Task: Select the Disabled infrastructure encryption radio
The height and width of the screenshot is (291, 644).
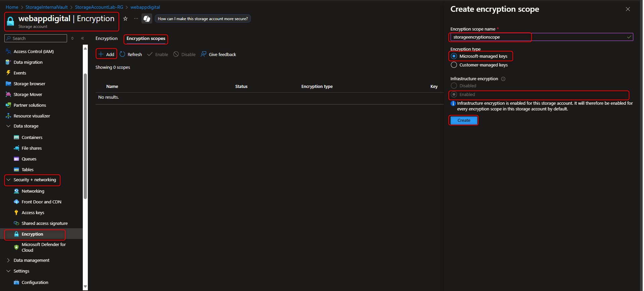Action: tap(454, 86)
